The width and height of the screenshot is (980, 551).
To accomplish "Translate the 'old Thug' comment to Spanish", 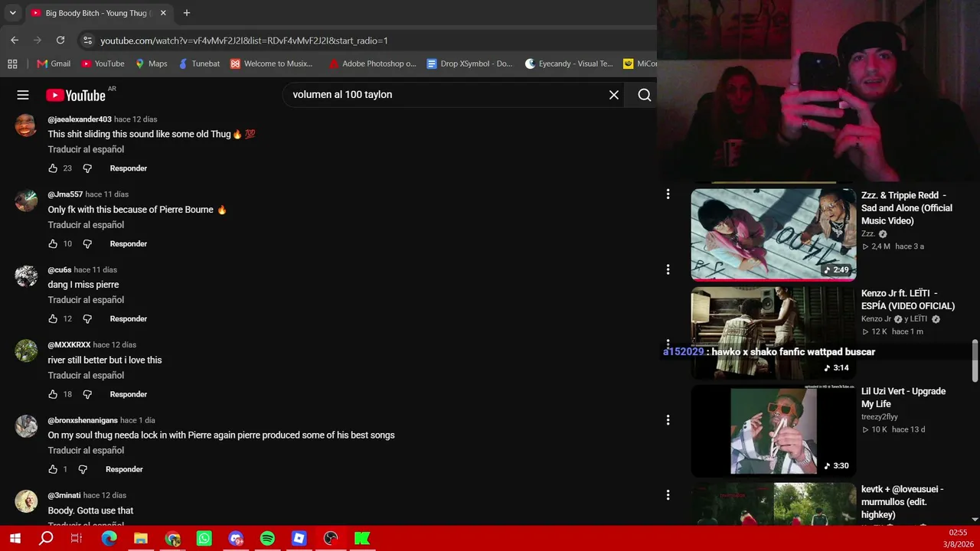I will click(86, 149).
